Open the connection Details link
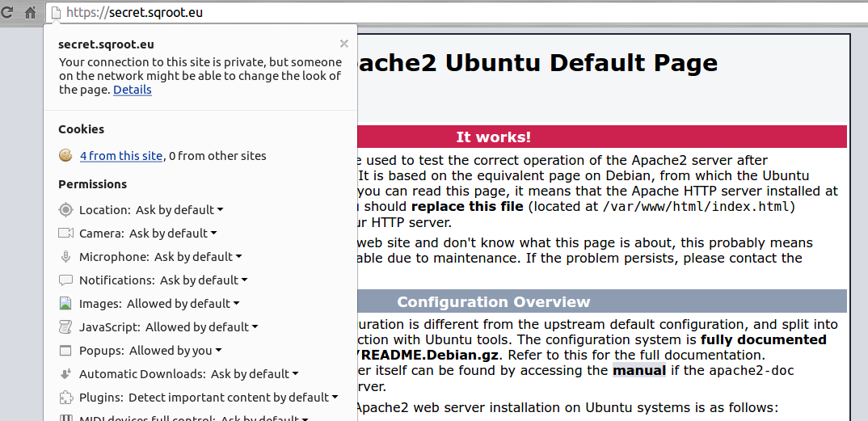This screenshot has width=868, height=421. [133, 90]
